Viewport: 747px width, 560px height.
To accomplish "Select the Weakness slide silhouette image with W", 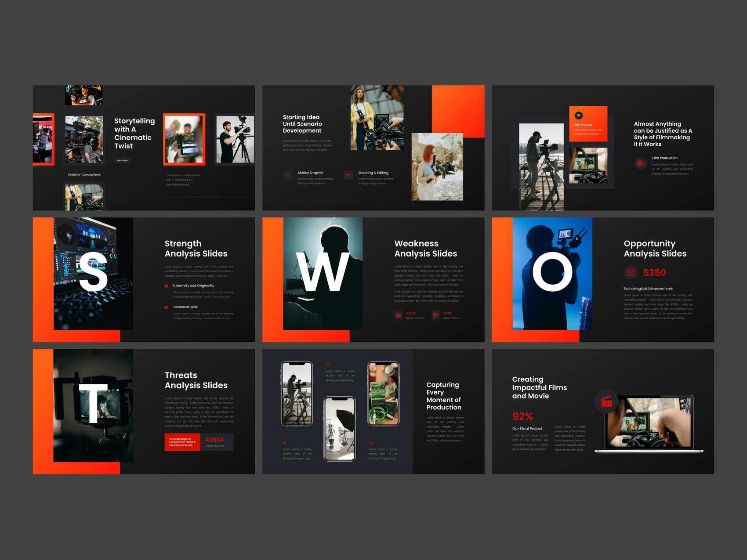I will tap(323, 274).
